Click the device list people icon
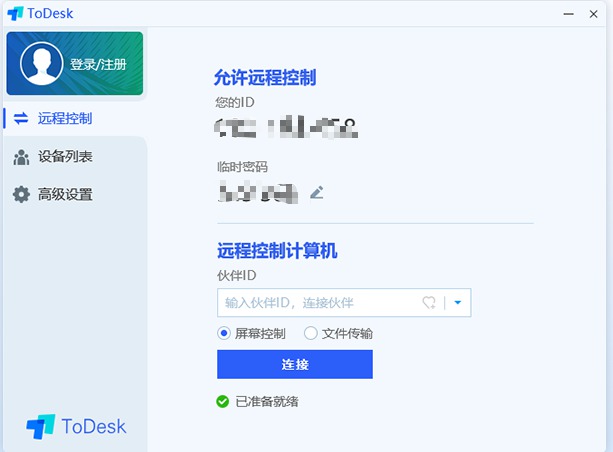 pyautogui.click(x=21, y=157)
